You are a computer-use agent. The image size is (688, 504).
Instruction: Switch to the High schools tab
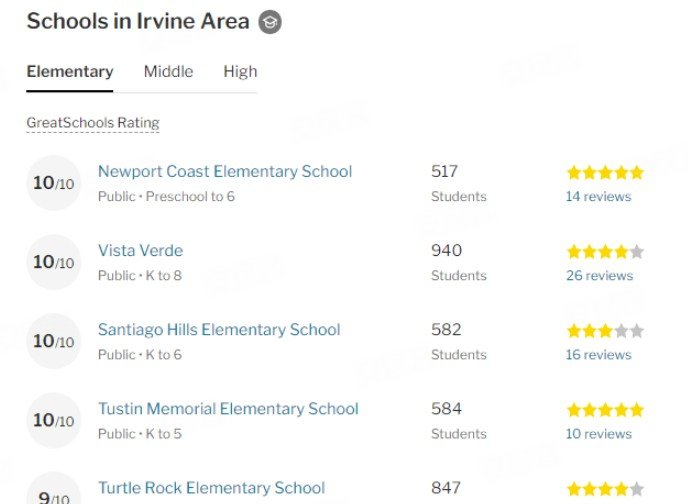pyautogui.click(x=240, y=71)
